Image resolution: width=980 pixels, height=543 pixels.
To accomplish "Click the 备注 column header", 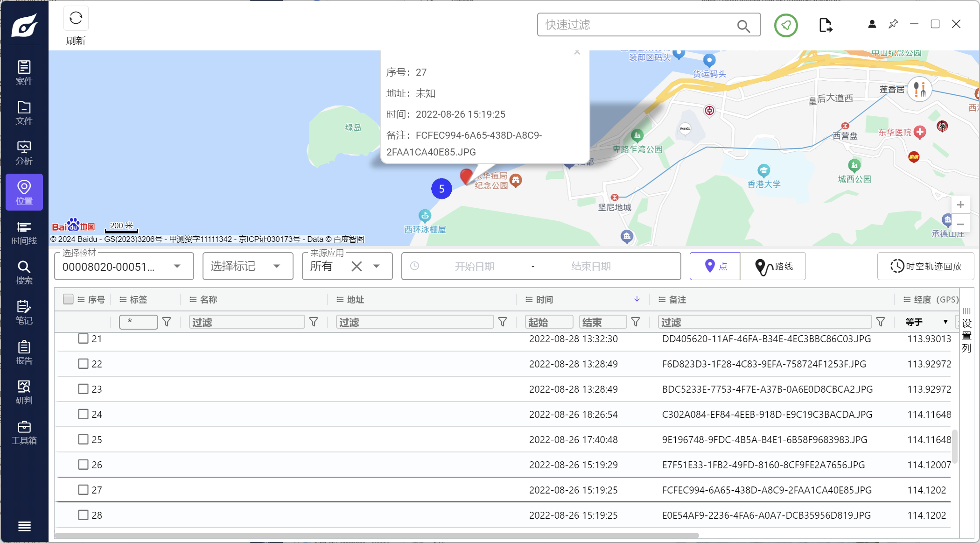I will (x=678, y=299).
